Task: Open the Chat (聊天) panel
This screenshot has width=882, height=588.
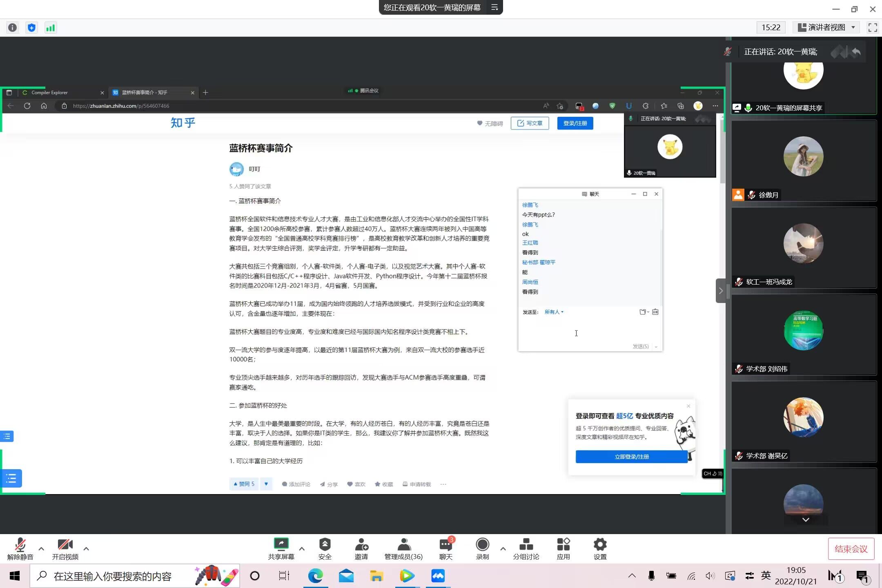Action: [x=445, y=545]
